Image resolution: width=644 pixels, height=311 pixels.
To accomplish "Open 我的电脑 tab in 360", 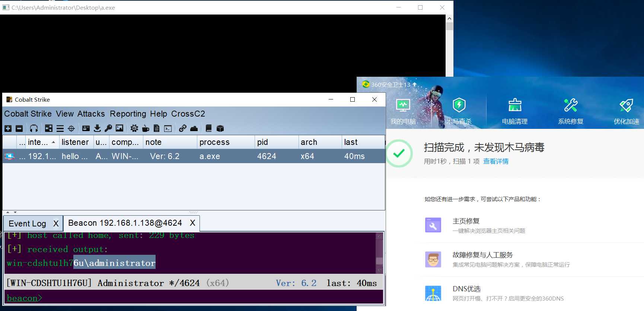I will (403, 112).
